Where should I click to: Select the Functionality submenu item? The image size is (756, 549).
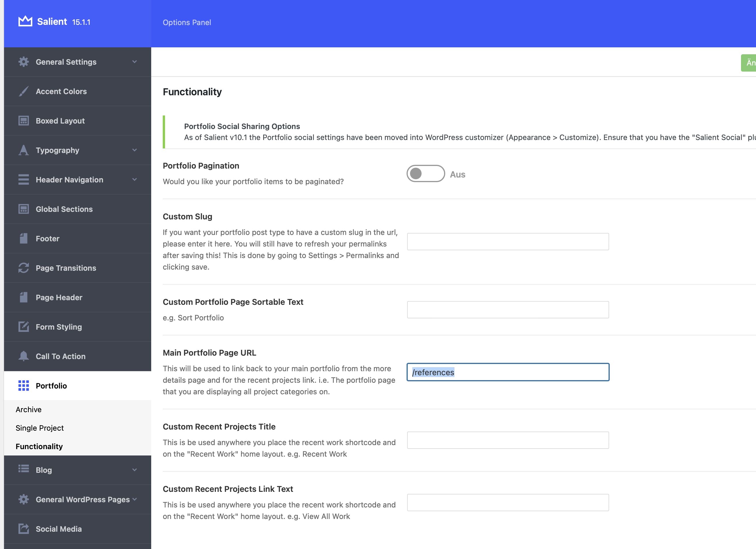pyautogui.click(x=39, y=446)
